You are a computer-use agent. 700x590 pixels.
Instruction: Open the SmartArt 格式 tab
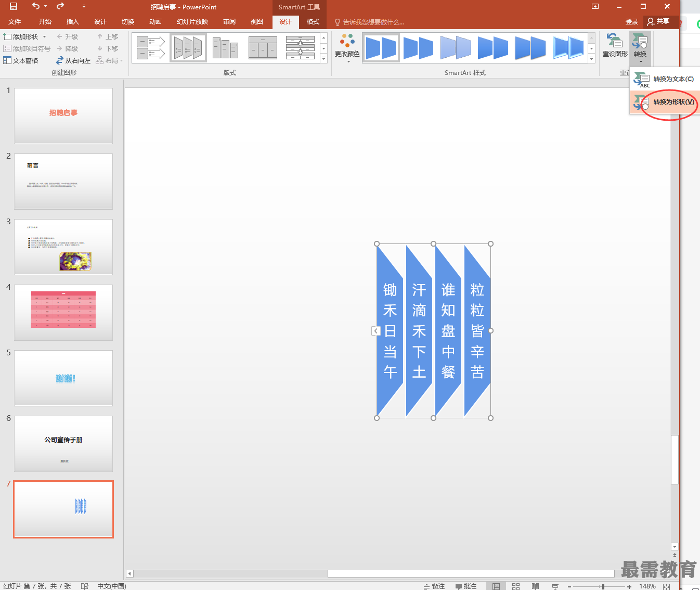pos(313,22)
